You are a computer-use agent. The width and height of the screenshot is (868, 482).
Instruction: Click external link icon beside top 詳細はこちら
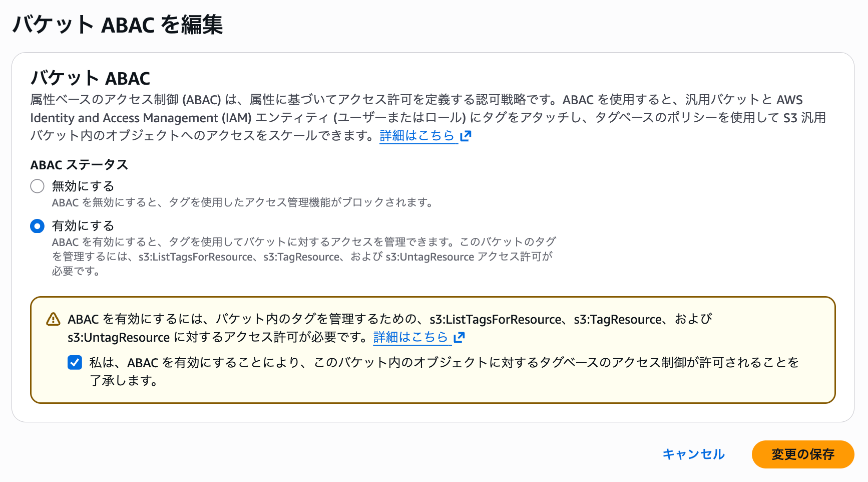(x=466, y=136)
